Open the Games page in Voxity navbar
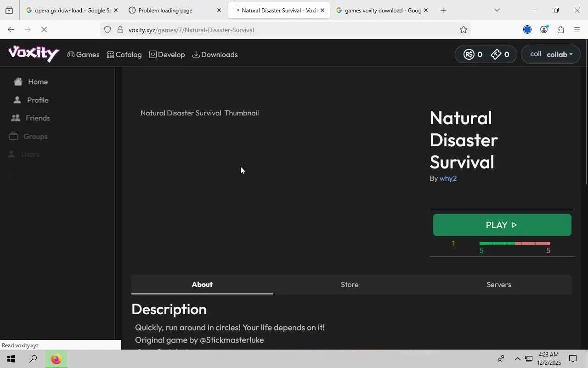Viewport: 588px width, 368px height. [x=83, y=54]
